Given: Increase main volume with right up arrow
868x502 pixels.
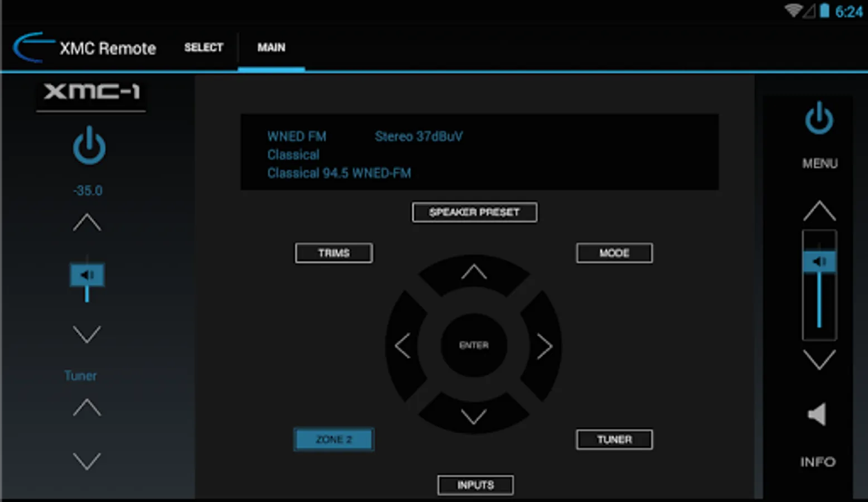Looking at the screenshot, I should coord(819,211).
